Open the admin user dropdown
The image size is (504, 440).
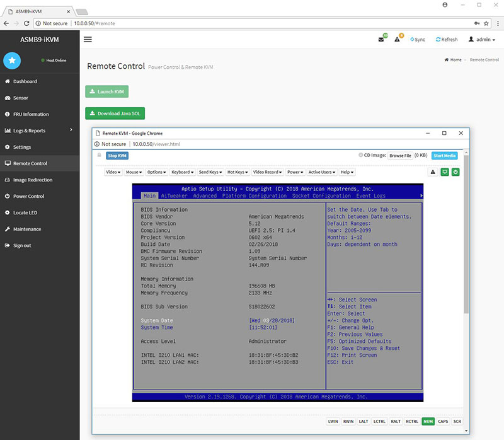(482, 39)
